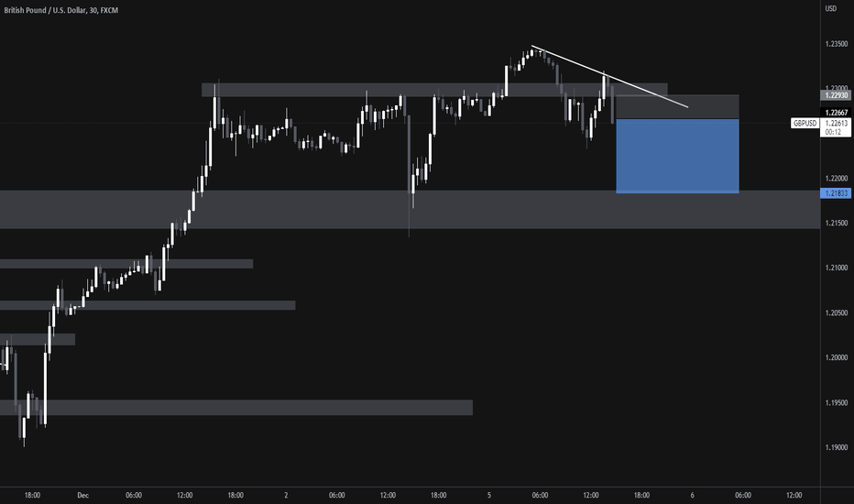Click the date label 5 on the time axis

click(489, 495)
